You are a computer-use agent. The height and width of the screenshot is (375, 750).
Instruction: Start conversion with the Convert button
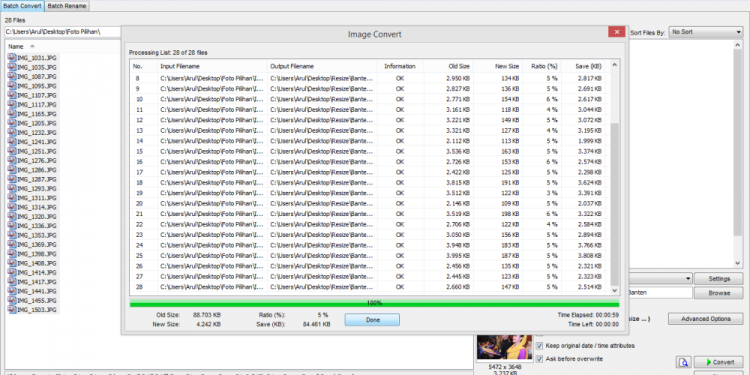click(x=718, y=362)
